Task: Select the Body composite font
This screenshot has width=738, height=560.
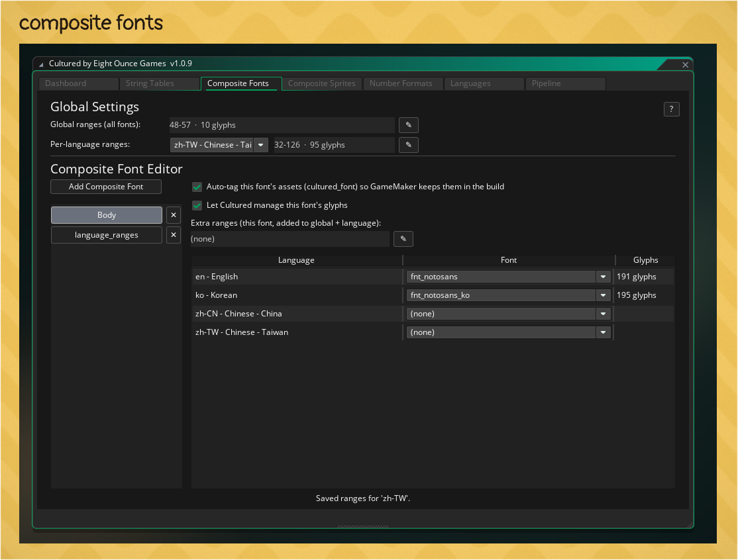Action: pos(107,215)
